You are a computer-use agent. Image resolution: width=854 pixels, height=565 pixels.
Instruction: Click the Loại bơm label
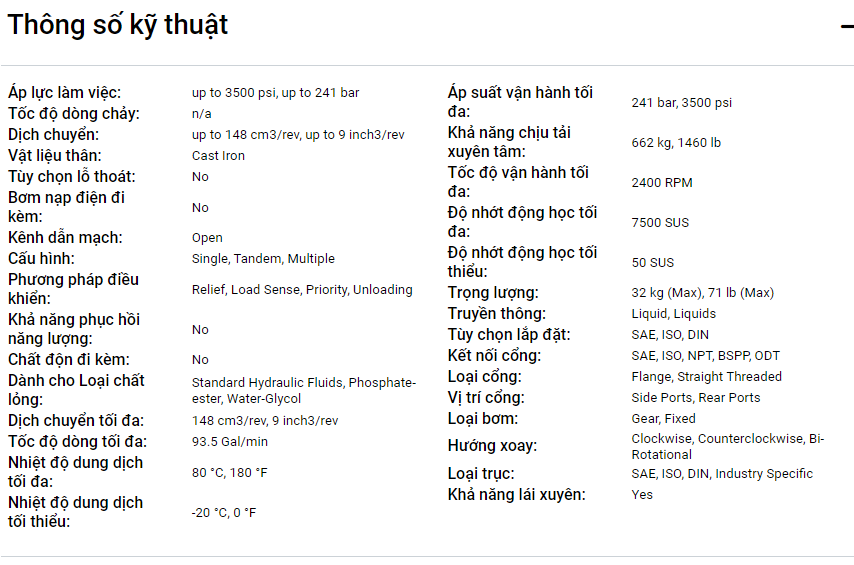point(483,419)
